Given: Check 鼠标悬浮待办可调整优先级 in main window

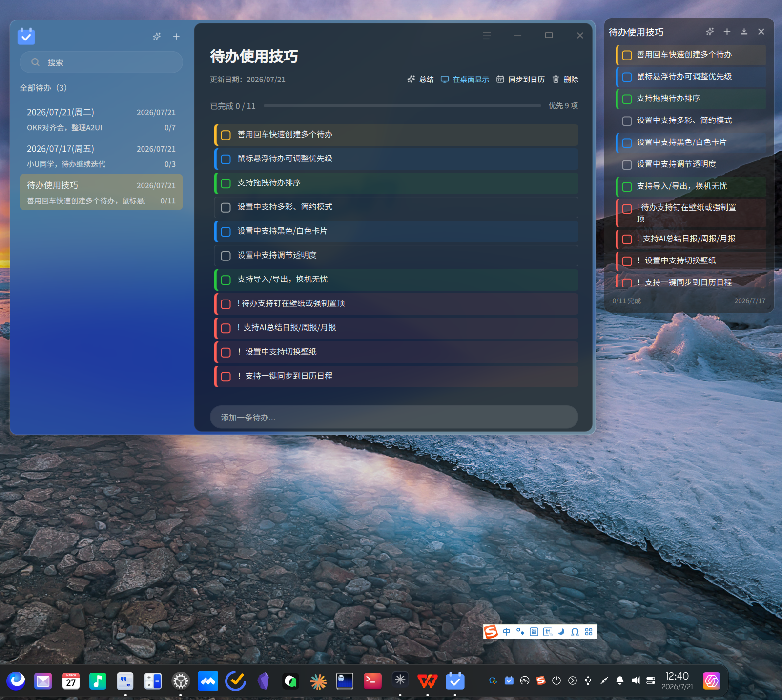Looking at the screenshot, I should click(x=226, y=159).
